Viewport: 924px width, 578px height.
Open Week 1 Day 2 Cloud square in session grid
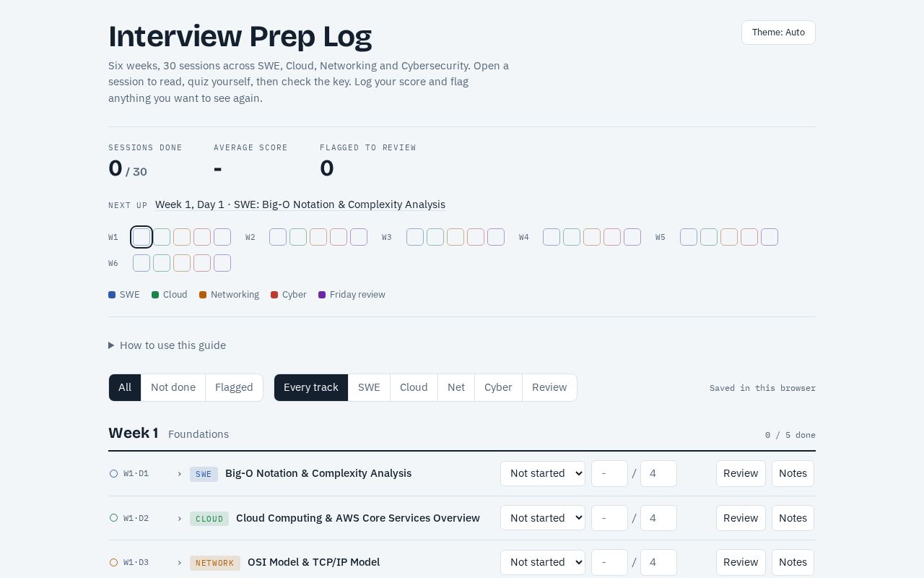[x=162, y=237]
